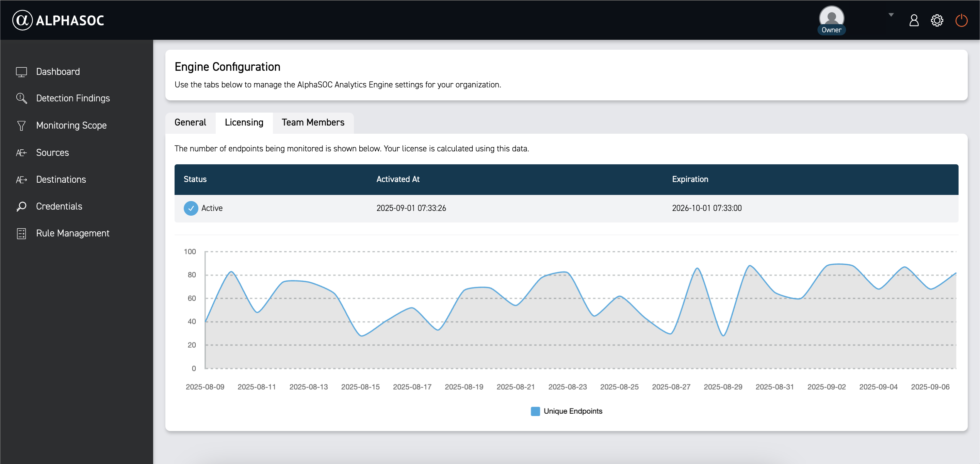Image resolution: width=980 pixels, height=464 pixels.
Task: Click the Detection Findings magnifier icon
Action: point(21,99)
